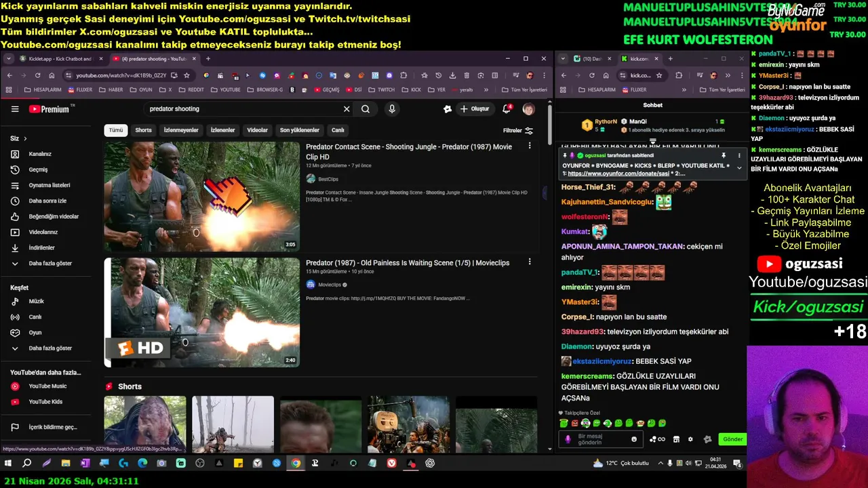Open the oyunfor.com donate link in the pinned message
868x488 pixels.
pyautogui.click(x=618, y=174)
